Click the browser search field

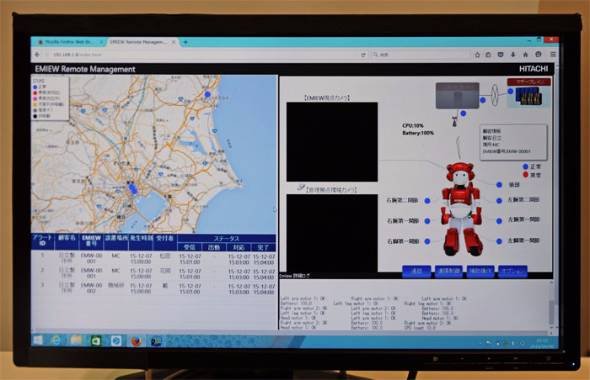click(420, 55)
